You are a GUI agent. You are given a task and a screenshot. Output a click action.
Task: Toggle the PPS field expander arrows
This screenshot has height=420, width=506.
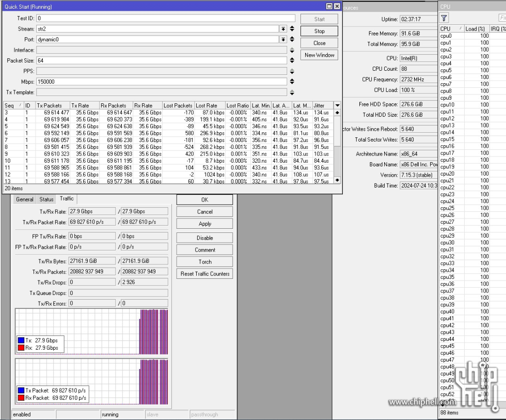tap(292, 71)
